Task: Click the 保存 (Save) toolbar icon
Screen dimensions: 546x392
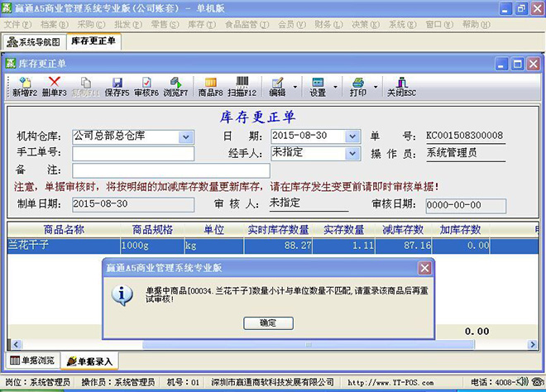Action: [x=117, y=87]
